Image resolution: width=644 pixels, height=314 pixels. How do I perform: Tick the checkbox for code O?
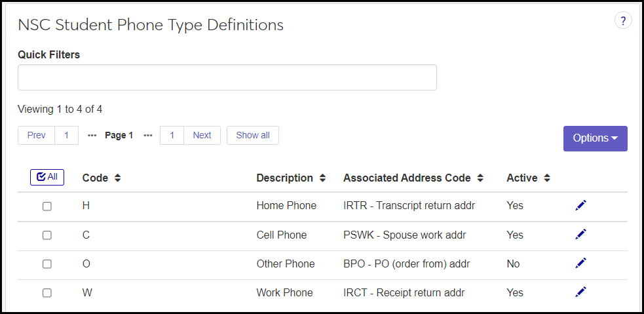point(47,264)
